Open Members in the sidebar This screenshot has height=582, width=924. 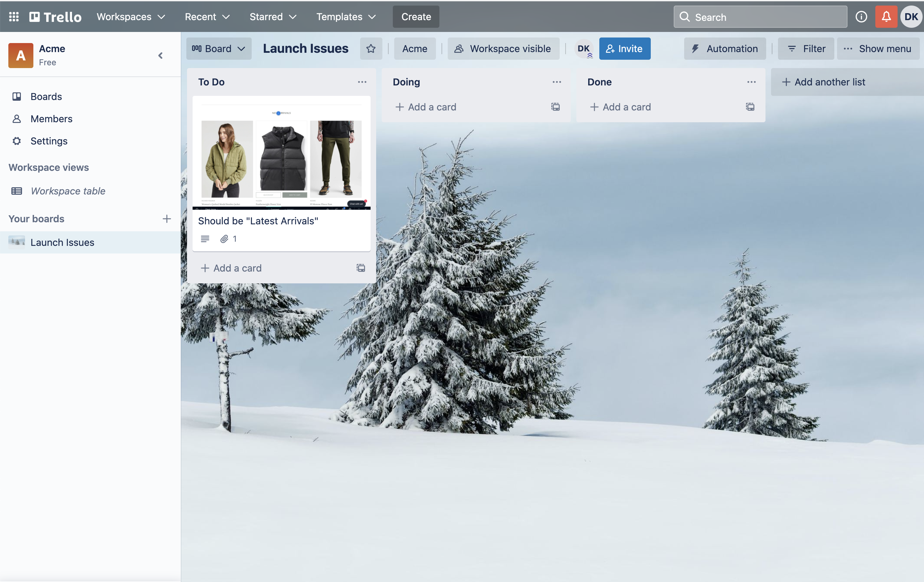point(51,119)
